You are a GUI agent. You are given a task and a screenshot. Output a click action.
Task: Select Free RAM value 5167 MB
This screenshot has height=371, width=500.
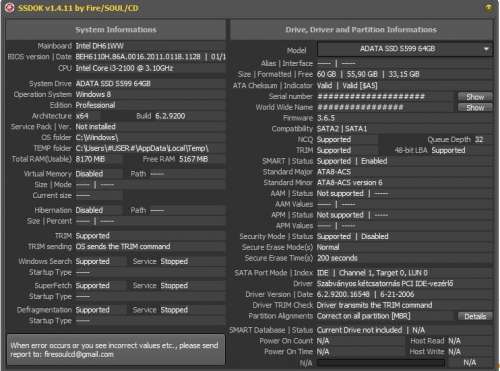click(193, 159)
